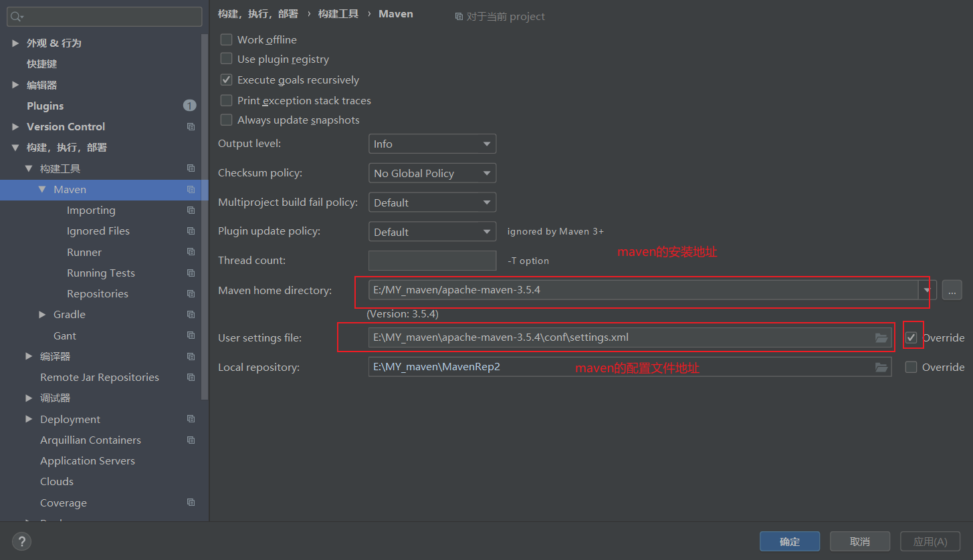973x560 pixels.
Task: Click project-level icon on Maven row
Action: pos(191,190)
